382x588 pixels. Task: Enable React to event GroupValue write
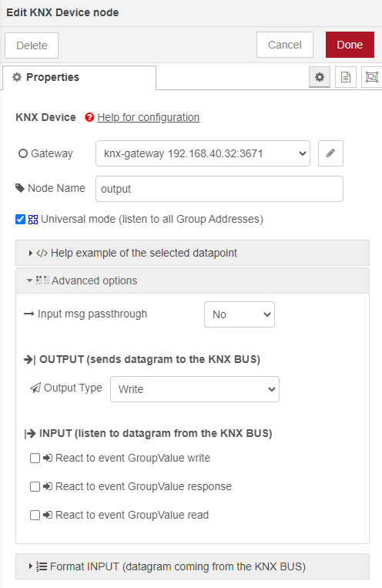pos(35,459)
